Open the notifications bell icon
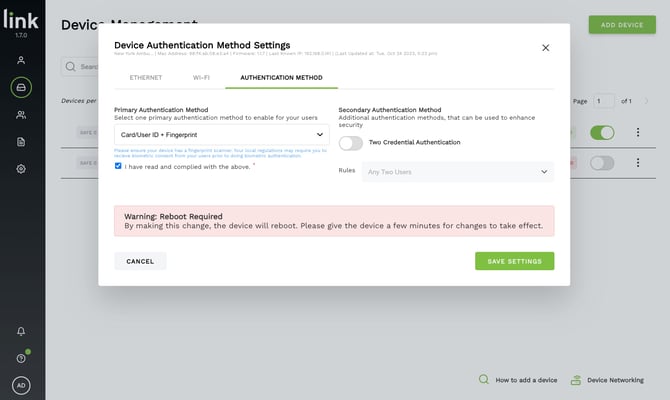Image resolution: width=670 pixels, height=400 pixels. pos(21,331)
